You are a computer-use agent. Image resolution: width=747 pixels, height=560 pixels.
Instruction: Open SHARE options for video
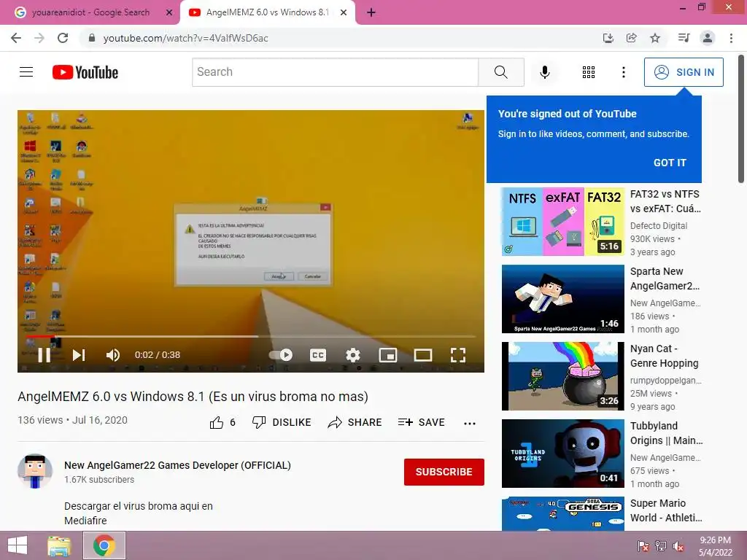(355, 422)
